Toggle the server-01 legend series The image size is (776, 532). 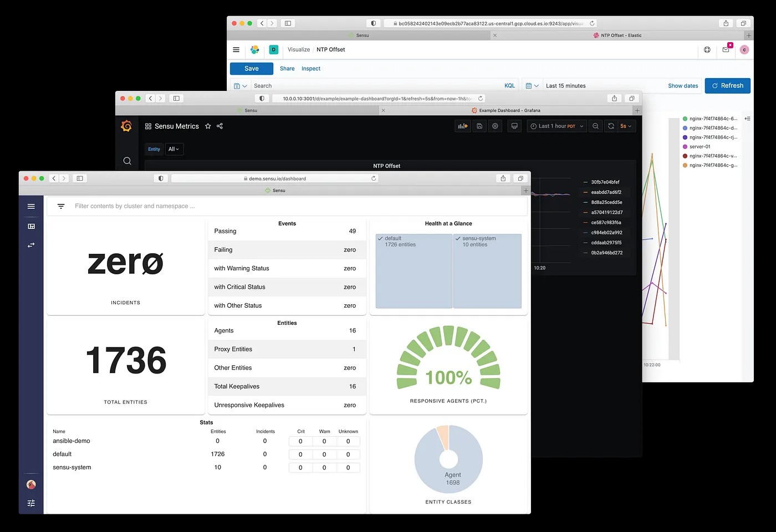pos(699,147)
